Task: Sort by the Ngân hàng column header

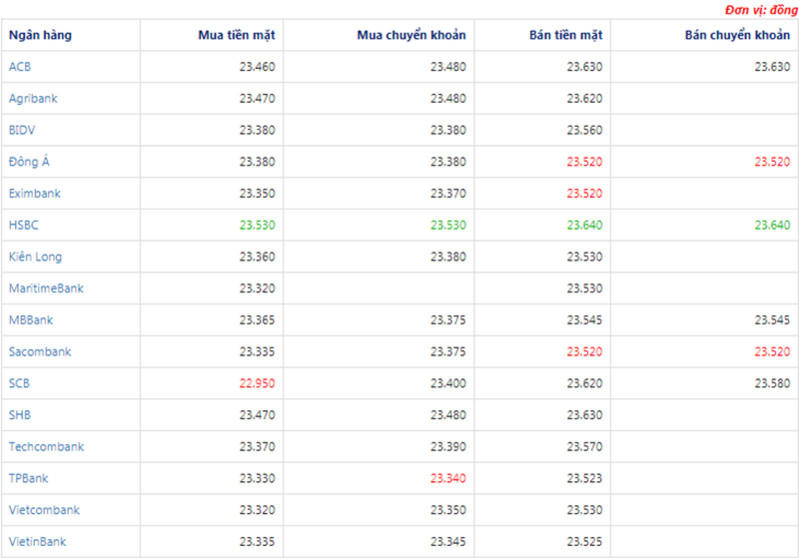Action: tap(40, 36)
